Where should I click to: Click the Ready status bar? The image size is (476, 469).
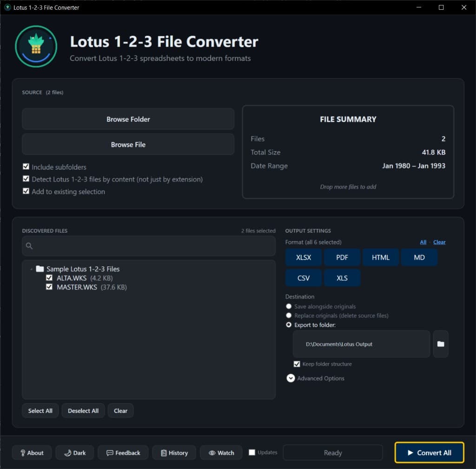(x=333, y=453)
